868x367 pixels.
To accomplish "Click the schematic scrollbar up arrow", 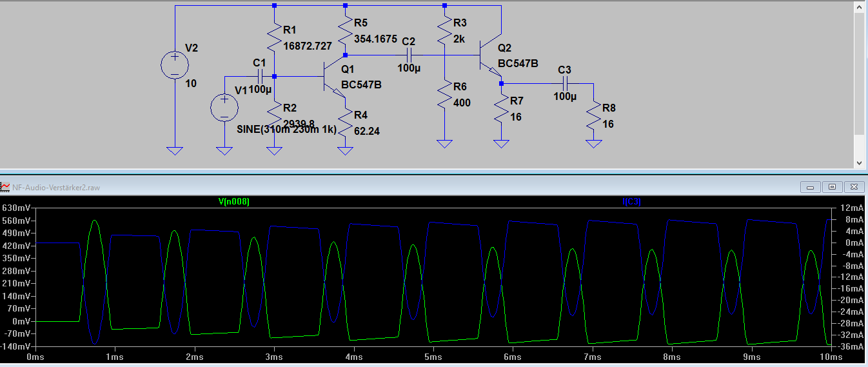I will pyautogui.click(x=859, y=6).
